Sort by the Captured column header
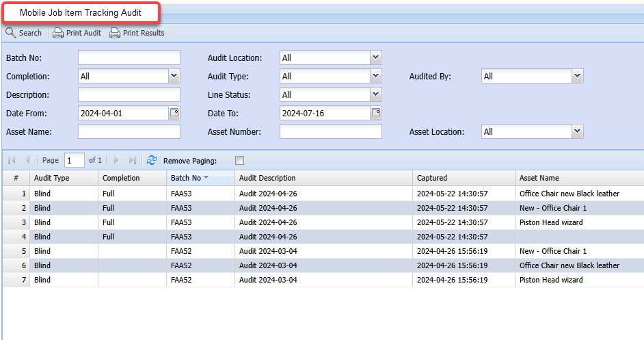The image size is (644, 340). point(432,178)
